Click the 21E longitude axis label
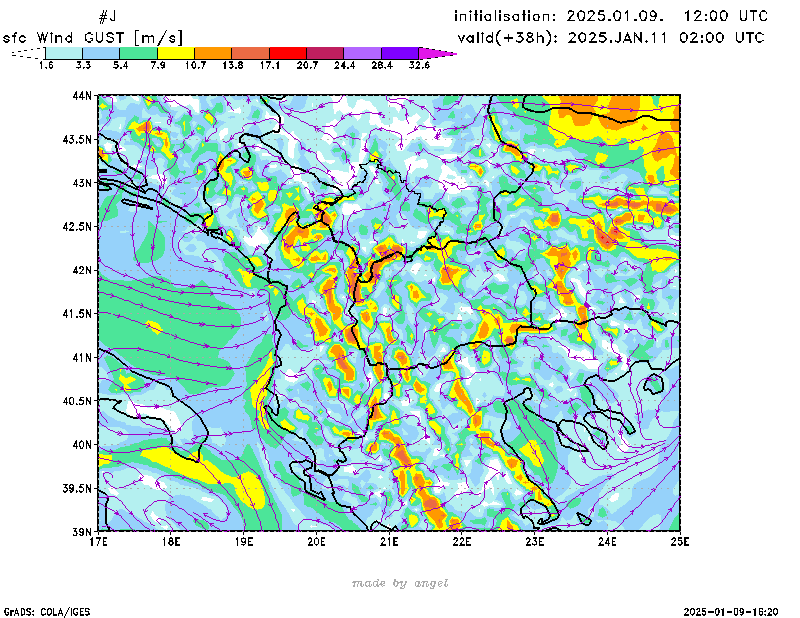The image size is (800, 618). tap(389, 542)
